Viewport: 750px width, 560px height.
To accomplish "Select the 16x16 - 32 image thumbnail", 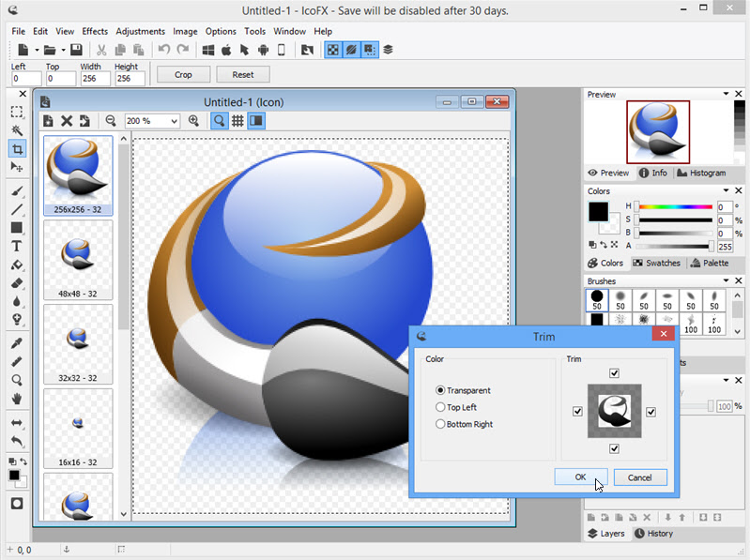I will 78,429.
